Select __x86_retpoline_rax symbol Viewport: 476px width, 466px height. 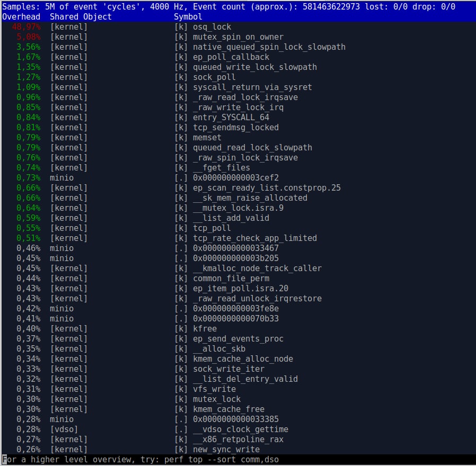pyautogui.click(x=238, y=440)
